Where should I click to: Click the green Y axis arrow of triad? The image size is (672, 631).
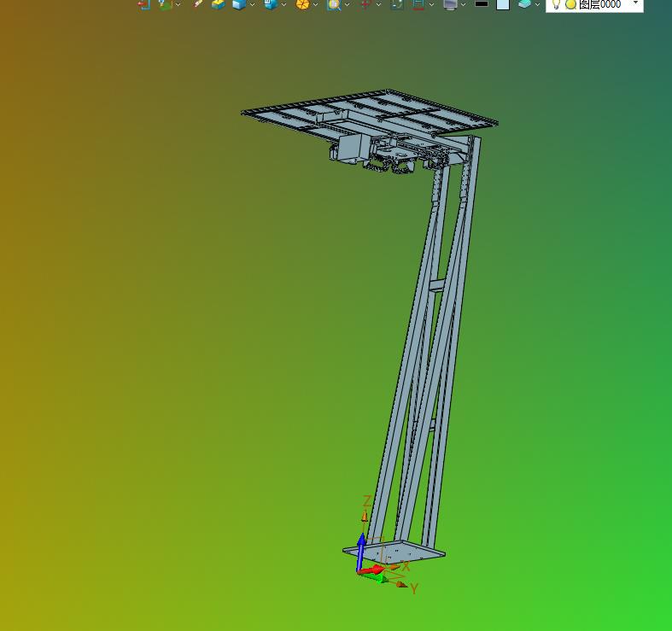coord(374,578)
